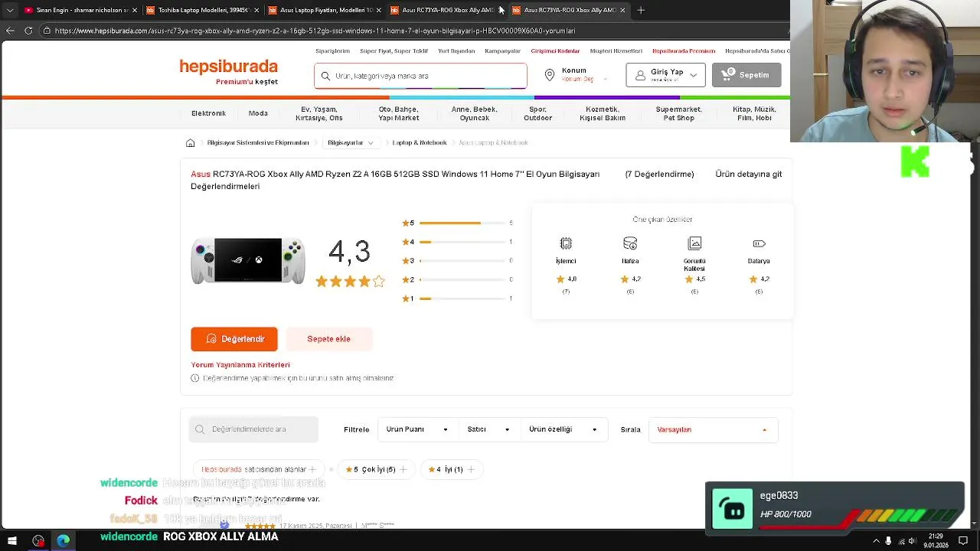Click the search magnifier icon in the product search box
980x551 pixels.
coord(325,76)
